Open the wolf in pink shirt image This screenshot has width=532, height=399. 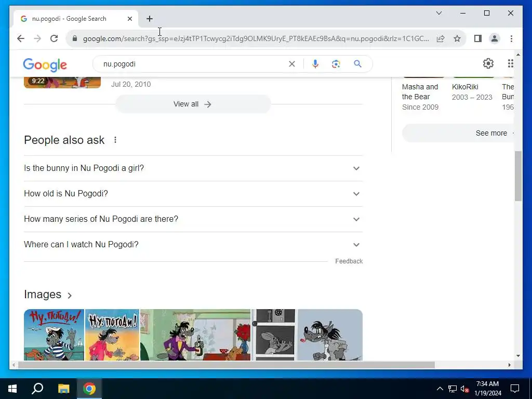coord(112,335)
